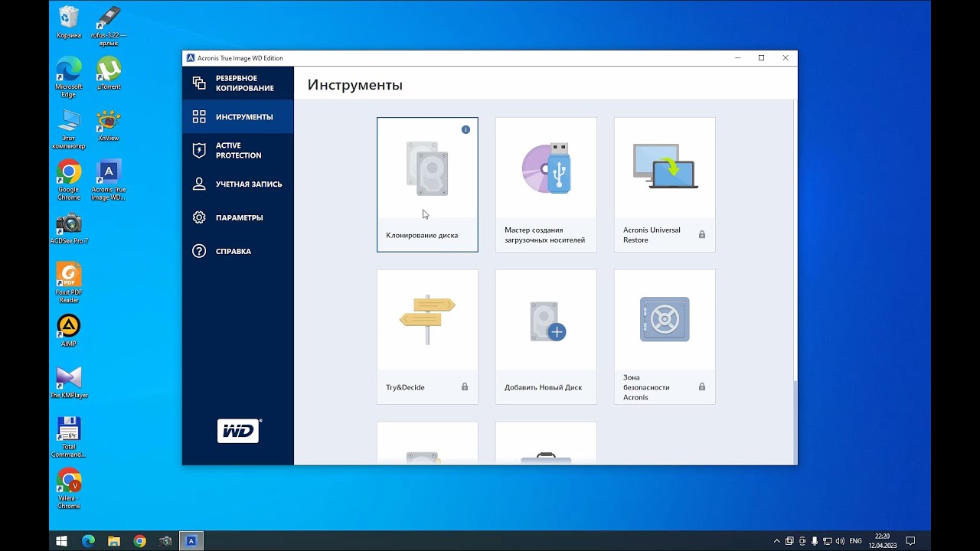Open the Acronis Universal Restore tile
Image resolution: width=980 pixels, height=551 pixels.
(665, 184)
